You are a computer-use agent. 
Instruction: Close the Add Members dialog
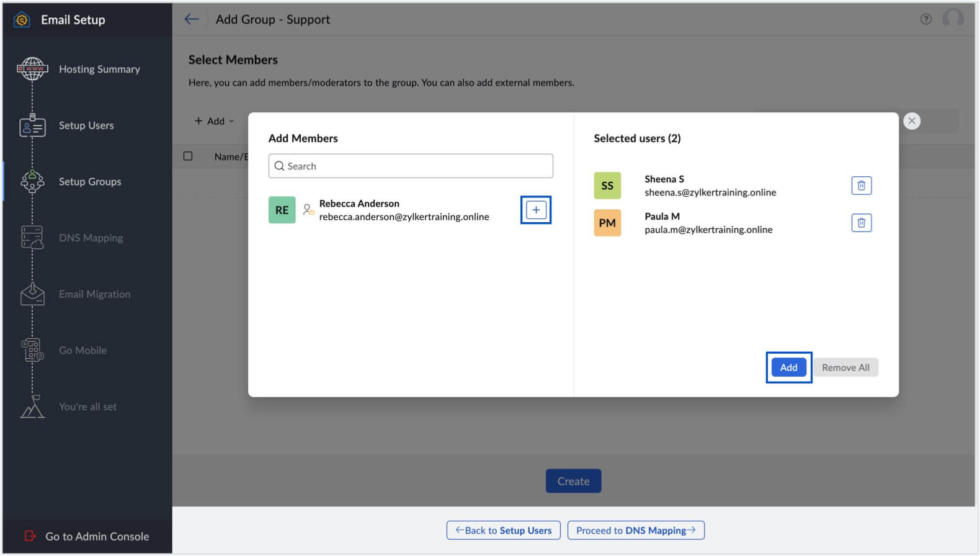click(x=911, y=121)
